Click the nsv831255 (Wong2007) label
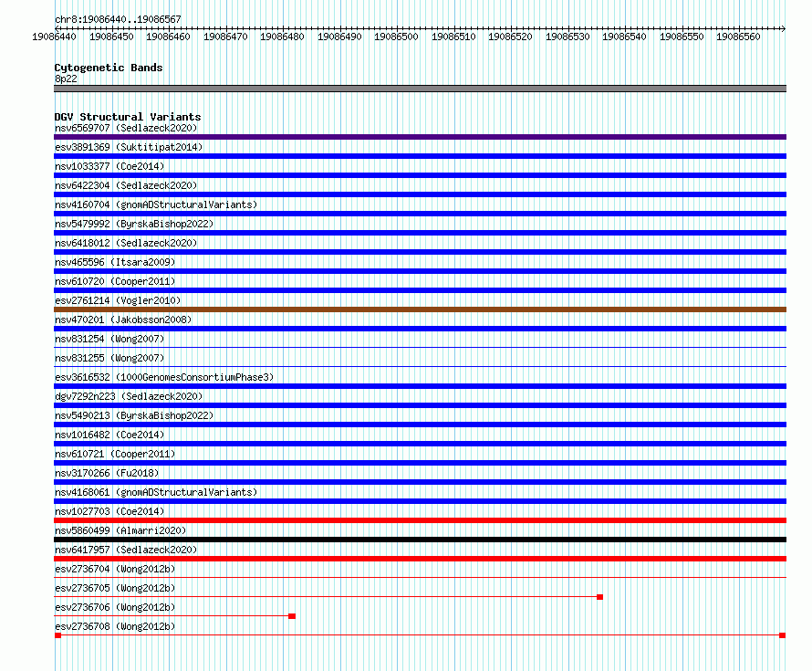 [x=109, y=358]
